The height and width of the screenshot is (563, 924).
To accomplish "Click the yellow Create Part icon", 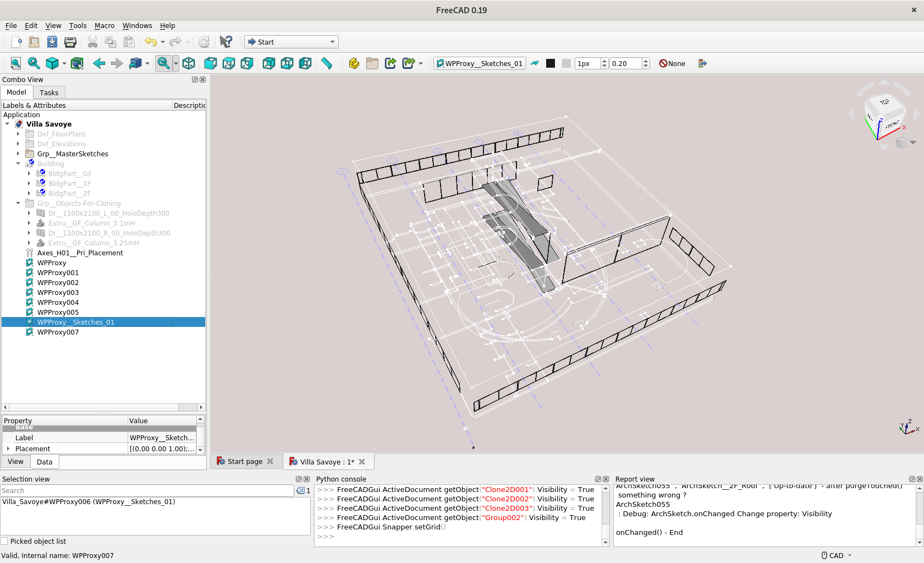I will [x=354, y=63].
